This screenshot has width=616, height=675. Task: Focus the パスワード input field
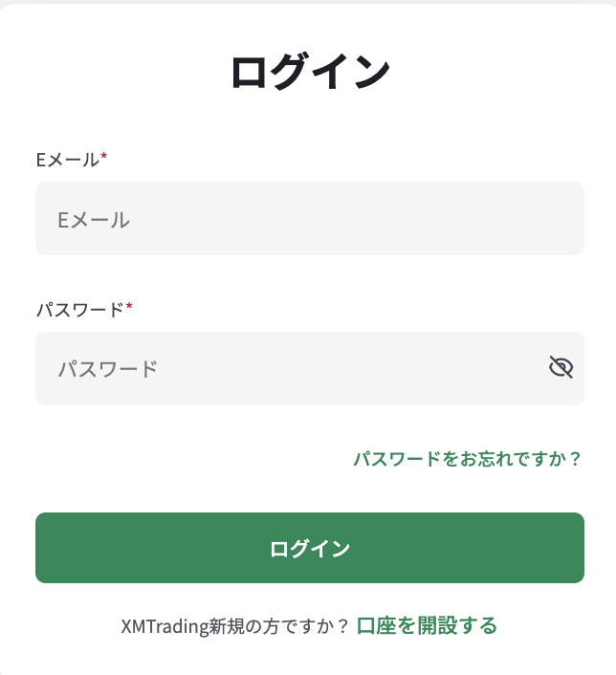pos(287,368)
